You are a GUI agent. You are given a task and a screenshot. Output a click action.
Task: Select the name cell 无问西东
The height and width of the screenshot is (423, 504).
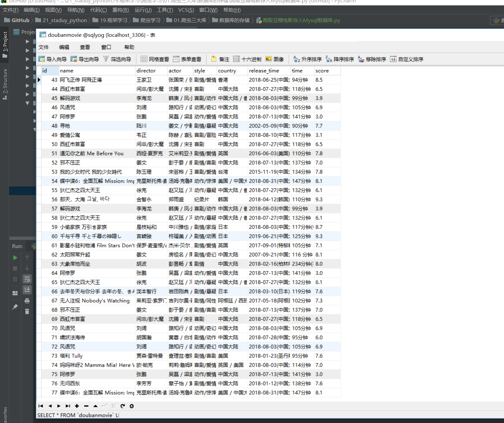point(97,384)
